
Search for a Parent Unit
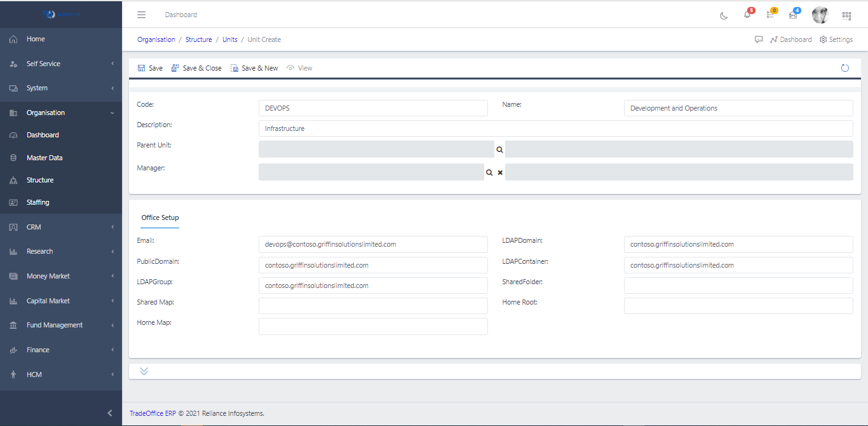(499, 149)
